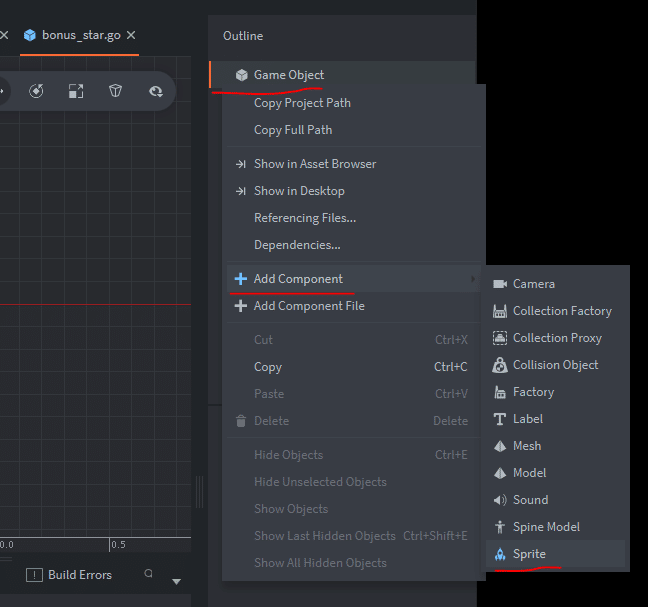Viewport: 648px width, 607px height.
Task: Select the Scale tool in scene toolbar
Action: click(76, 91)
